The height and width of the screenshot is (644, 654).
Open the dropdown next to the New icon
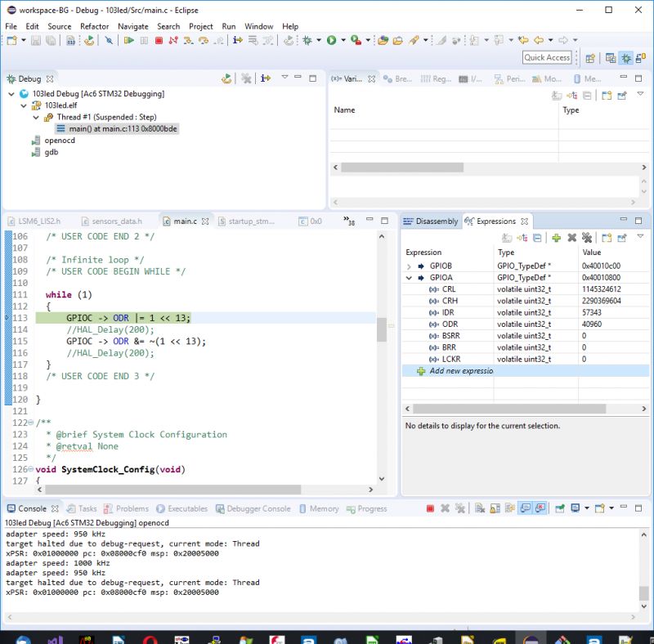tap(24, 40)
